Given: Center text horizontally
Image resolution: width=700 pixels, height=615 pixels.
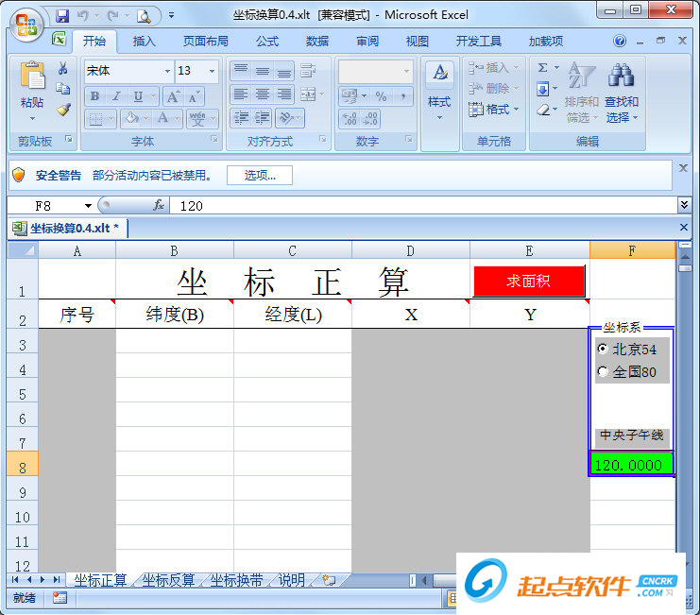Looking at the screenshot, I should (263, 94).
